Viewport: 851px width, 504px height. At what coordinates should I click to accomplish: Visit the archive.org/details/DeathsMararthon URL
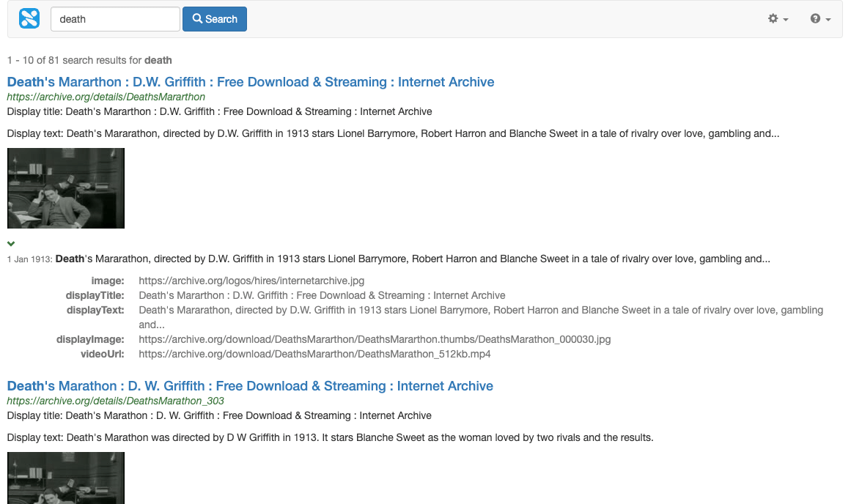pos(106,96)
